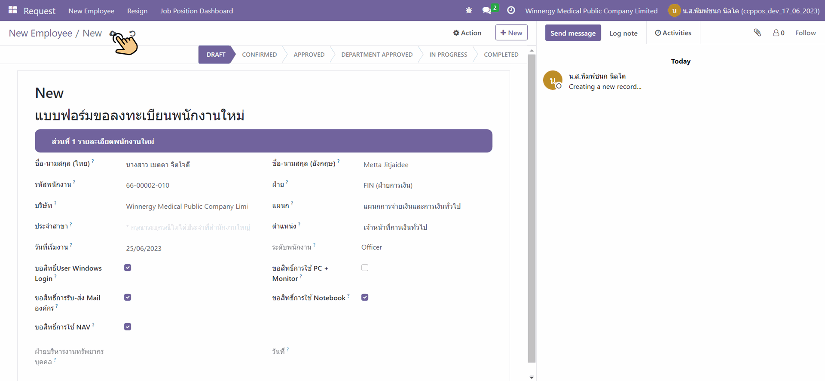Open the department field FIN dropdown
The height and width of the screenshot is (381, 825).
tap(426, 185)
